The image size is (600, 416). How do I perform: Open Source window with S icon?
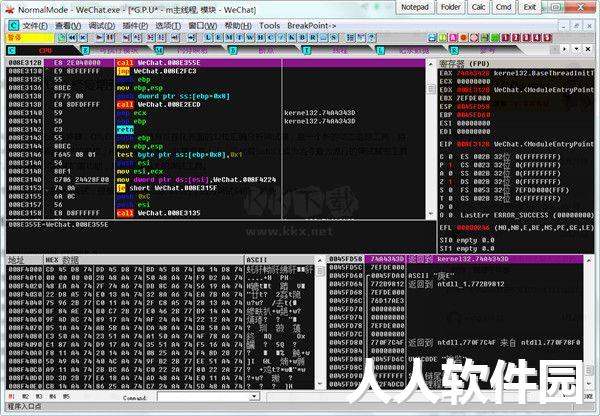334,38
